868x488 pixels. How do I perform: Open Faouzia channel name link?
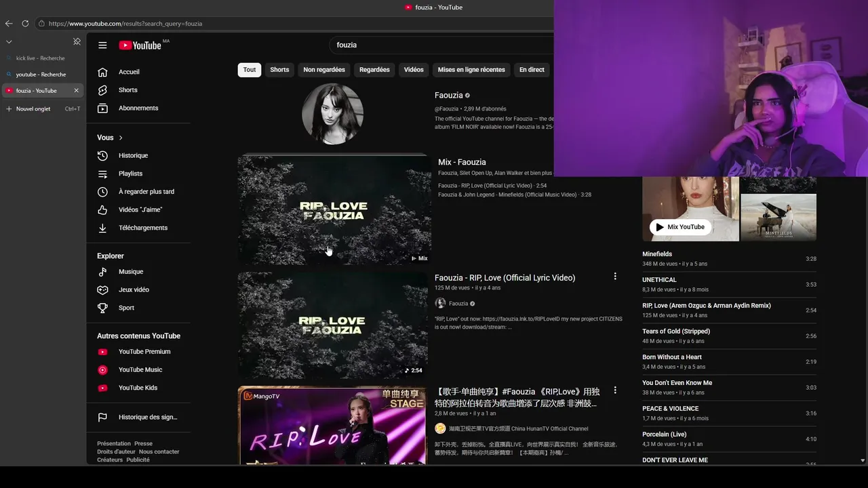point(449,96)
